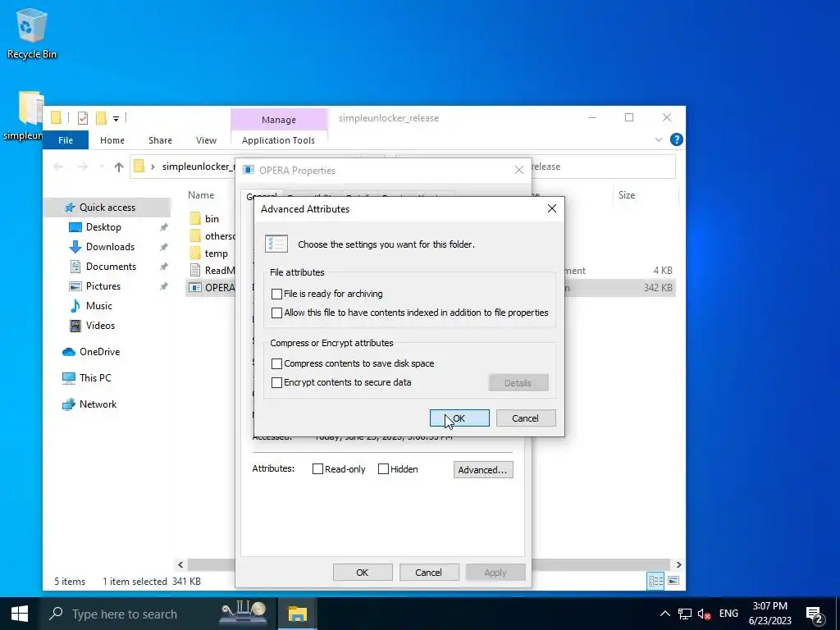Select Pictures in the navigation pane
The image size is (840, 630).
click(x=103, y=286)
